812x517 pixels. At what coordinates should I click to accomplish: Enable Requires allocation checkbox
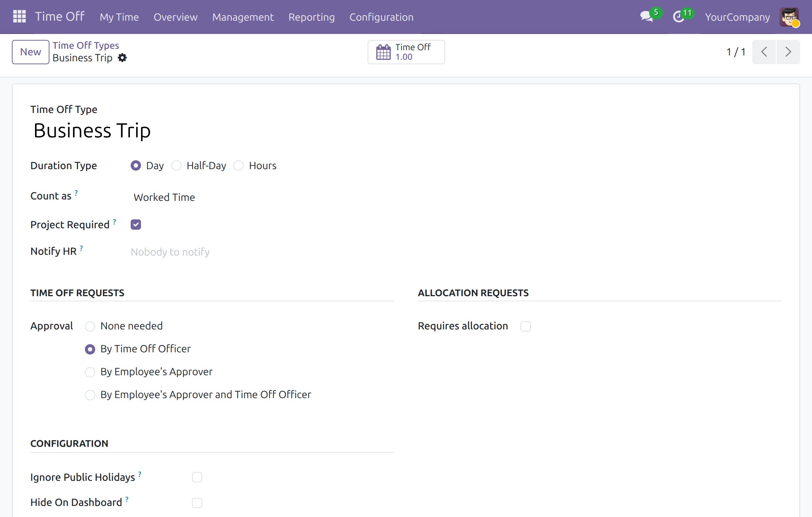click(x=526, y=326)
